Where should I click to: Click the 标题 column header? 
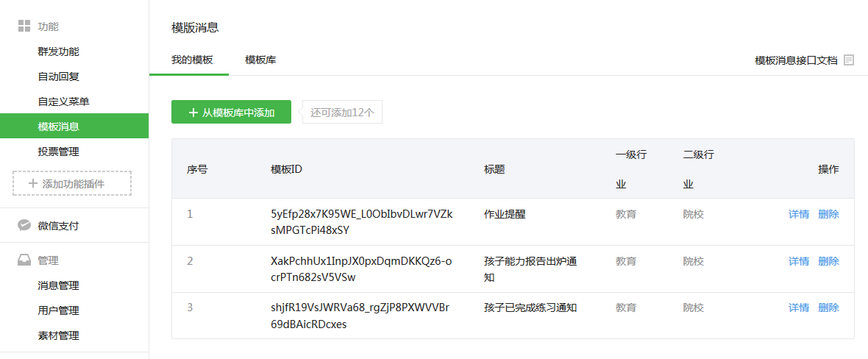pos(494,169)
